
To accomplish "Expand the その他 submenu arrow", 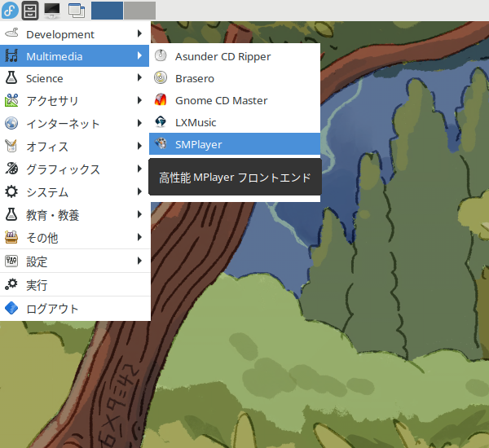I will (139, 238).
